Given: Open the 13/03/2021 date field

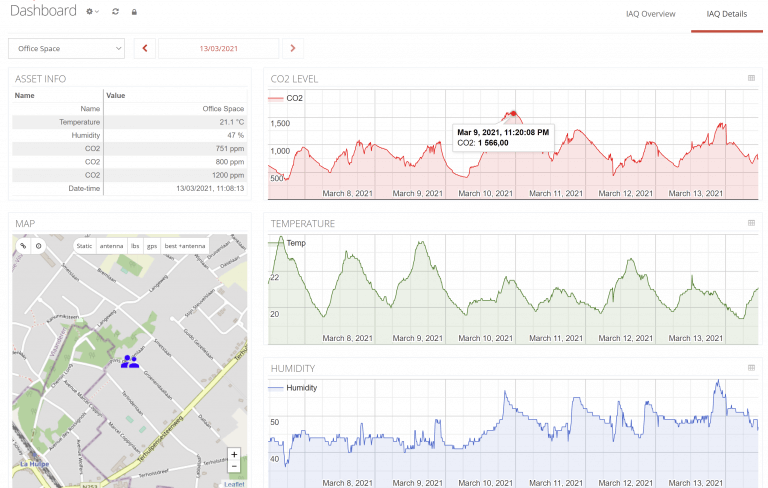Looking at the screenshot, I should click(218, 49).
